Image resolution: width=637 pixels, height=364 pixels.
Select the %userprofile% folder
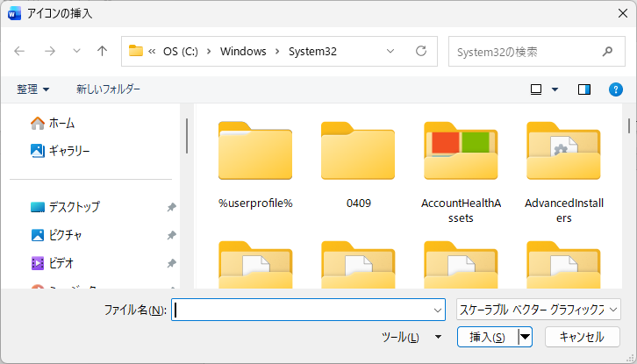coord(255,166)
